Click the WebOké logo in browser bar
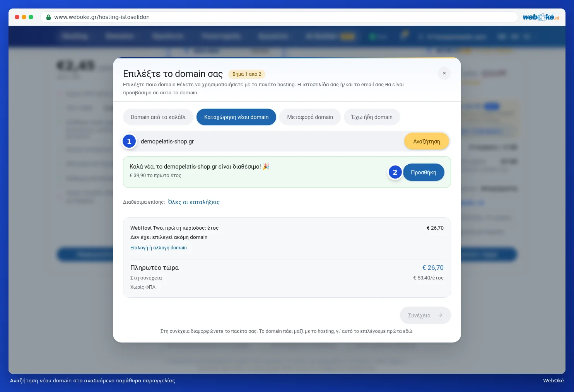Viewport: 574px width, 392px height. tap(541, 17)
